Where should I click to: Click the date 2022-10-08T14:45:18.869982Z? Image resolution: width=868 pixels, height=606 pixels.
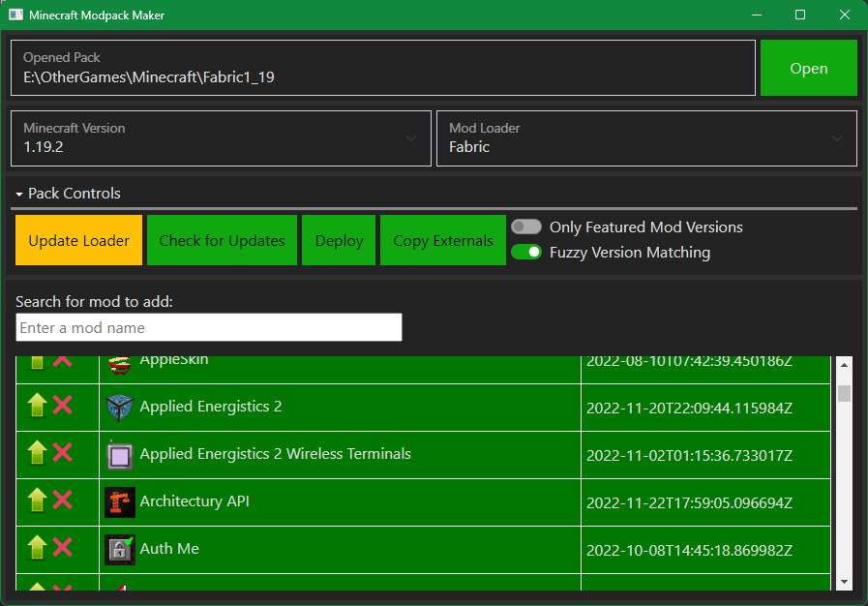[x=689, y=551]
